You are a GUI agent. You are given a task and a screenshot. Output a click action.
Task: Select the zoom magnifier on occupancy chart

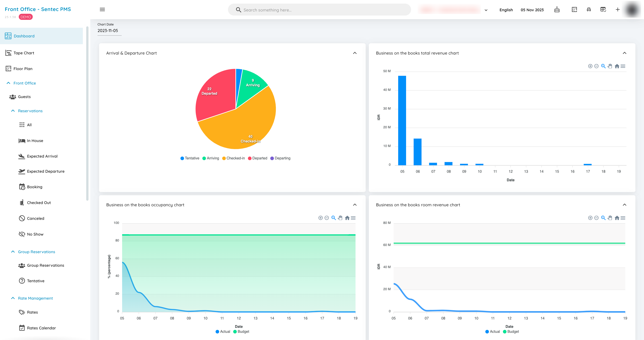point(333,218)
